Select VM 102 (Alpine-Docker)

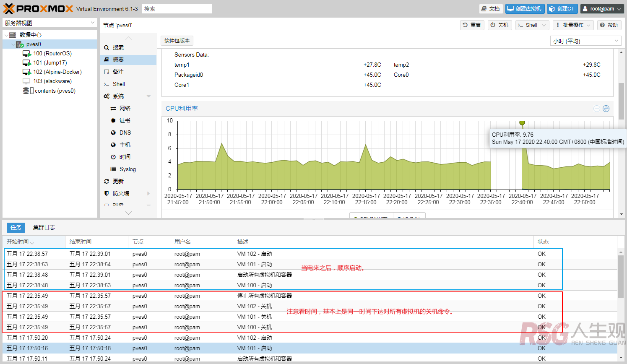tap(57, 72)
